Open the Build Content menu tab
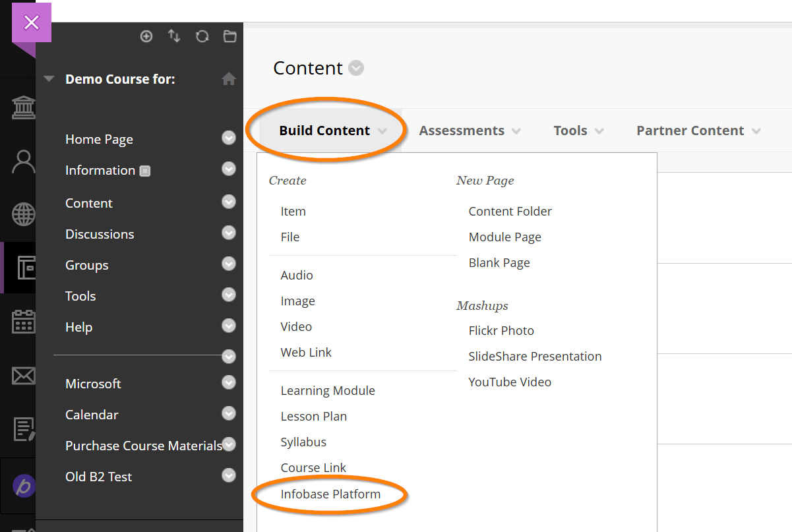The height and width of the screenshot is (532, 792). [x=325, y=130]
